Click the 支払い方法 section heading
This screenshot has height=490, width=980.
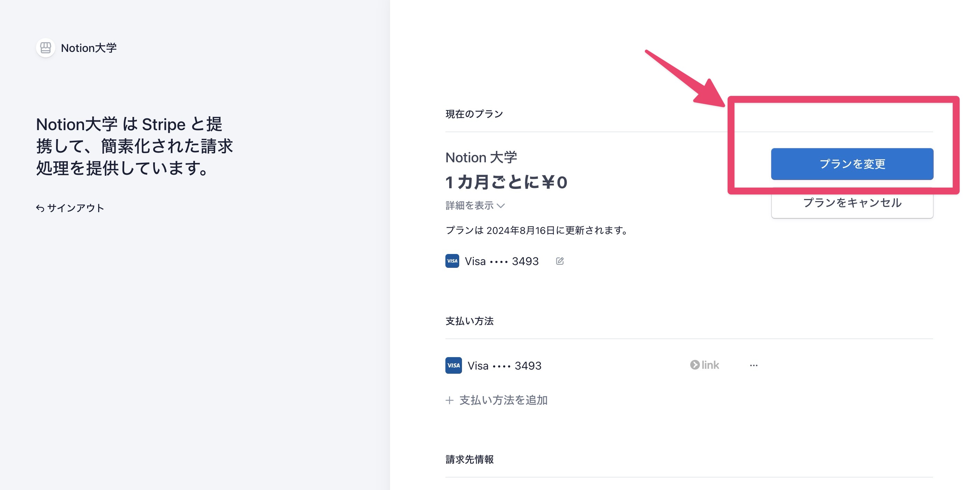point(470,321)
